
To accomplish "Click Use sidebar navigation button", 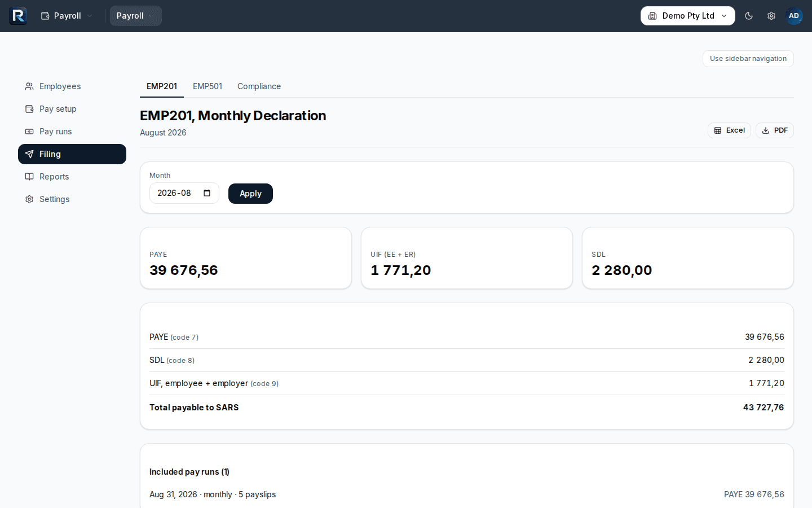I will coord(748,59).
